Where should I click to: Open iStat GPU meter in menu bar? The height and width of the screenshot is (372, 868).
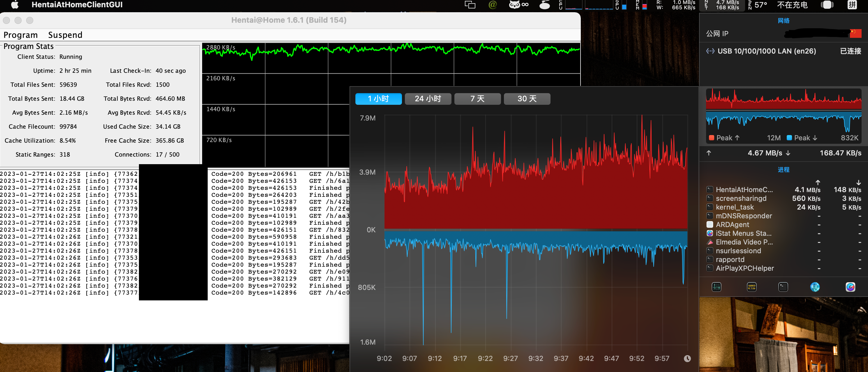(621, 5)
